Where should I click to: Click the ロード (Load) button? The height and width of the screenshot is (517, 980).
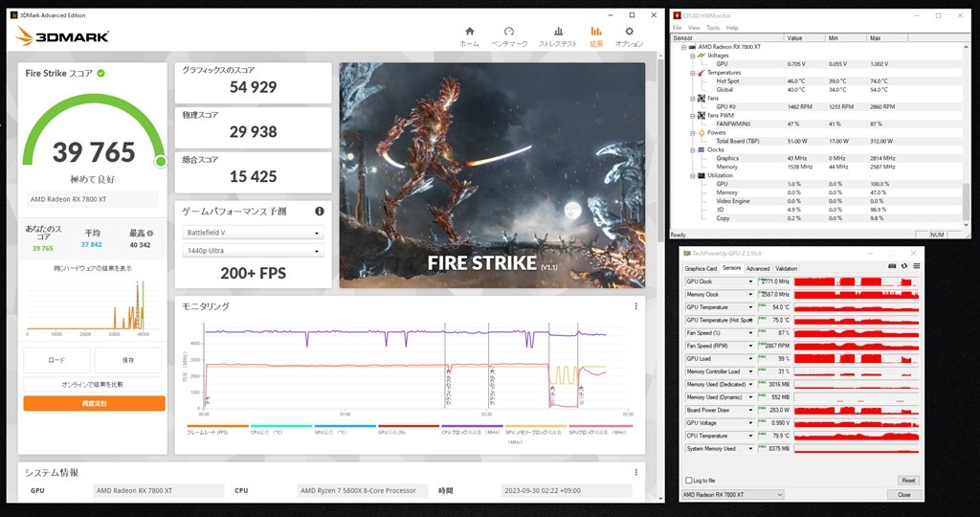pos(56,360)
